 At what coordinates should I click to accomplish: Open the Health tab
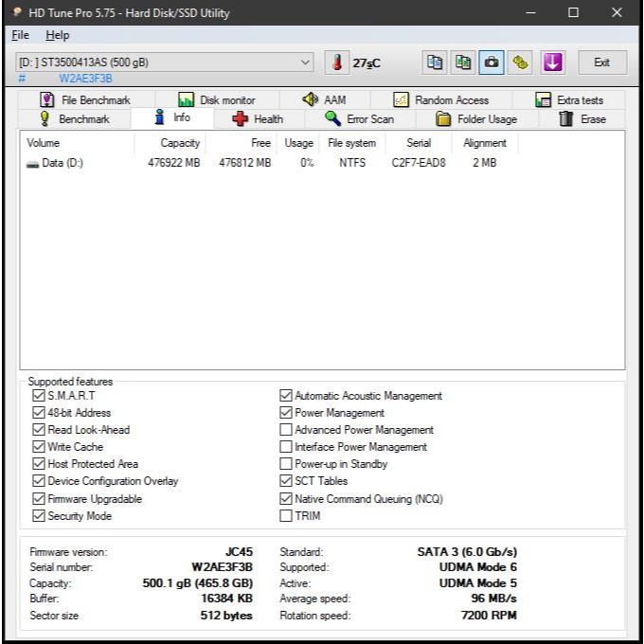point(258,119)
